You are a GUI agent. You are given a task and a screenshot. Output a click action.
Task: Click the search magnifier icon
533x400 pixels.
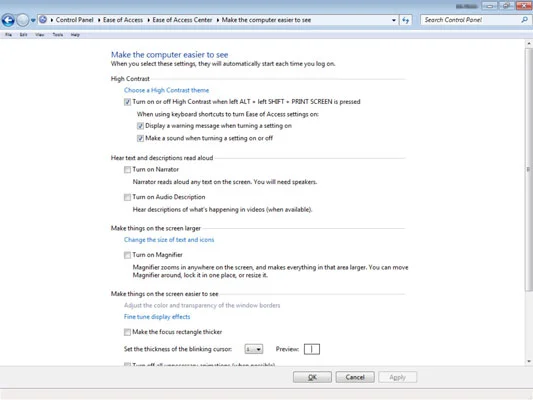pyautogui.click(x=524, y=20)
